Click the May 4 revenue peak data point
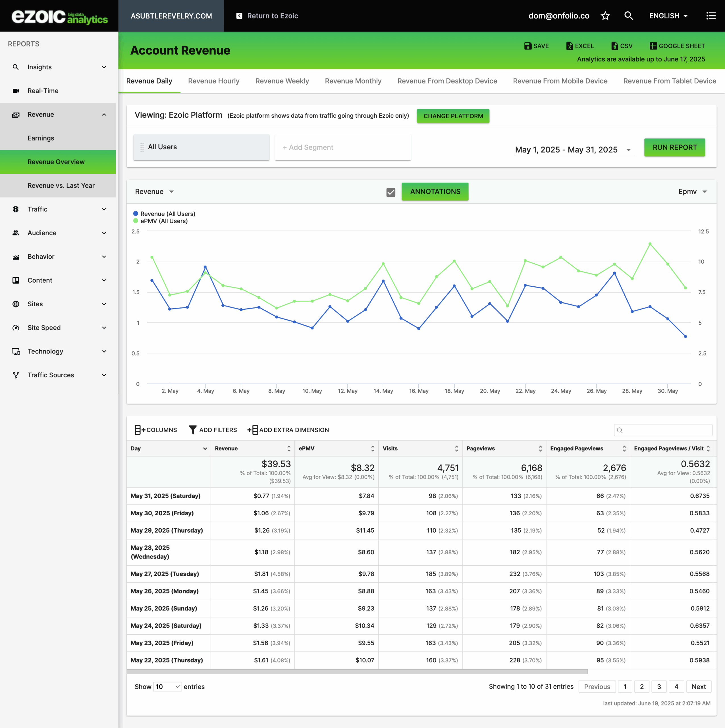The width and height of the screenshot is (725, 728). (x=205, y=267)
